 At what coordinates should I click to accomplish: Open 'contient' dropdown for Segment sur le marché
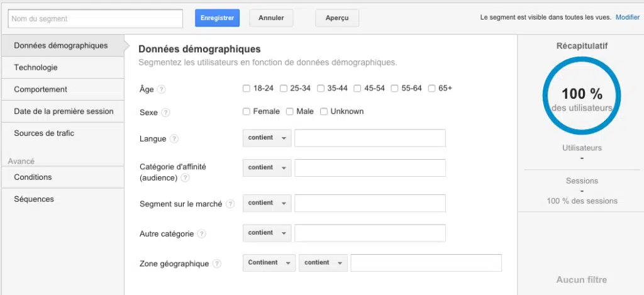267,203
